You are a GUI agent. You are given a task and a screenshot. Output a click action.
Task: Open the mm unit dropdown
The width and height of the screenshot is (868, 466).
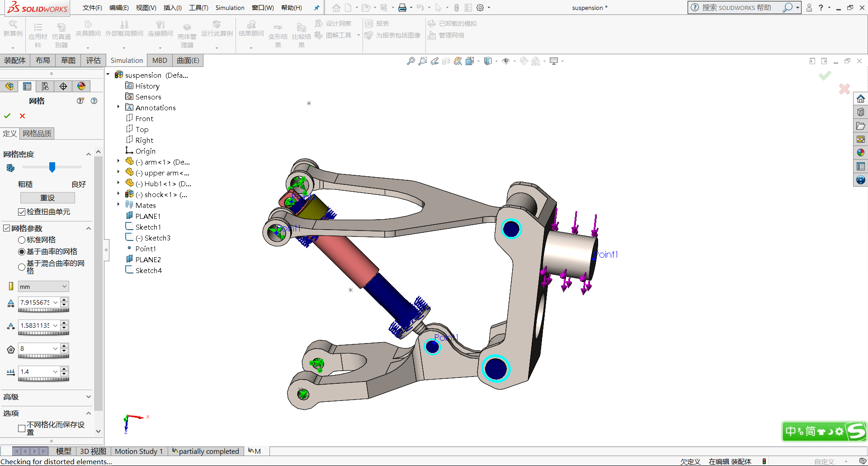(x=43, y=287)
